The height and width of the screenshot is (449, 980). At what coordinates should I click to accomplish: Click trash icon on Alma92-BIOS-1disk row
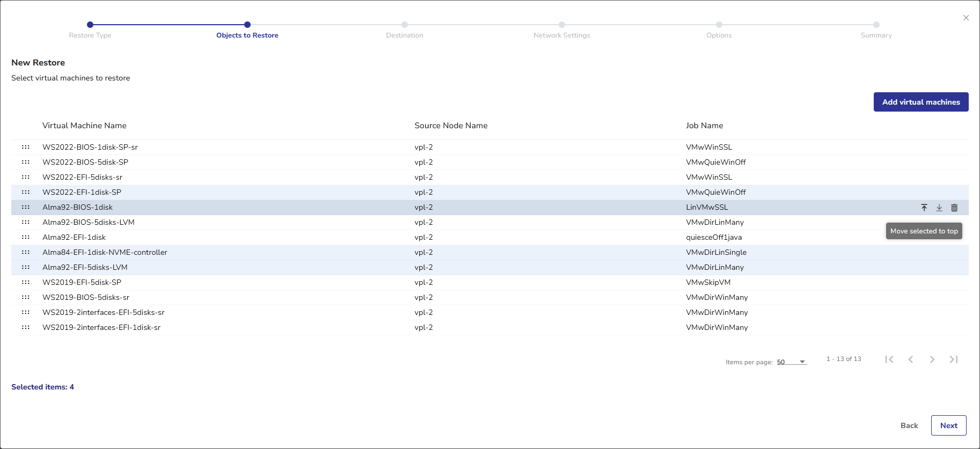[954, 208]
